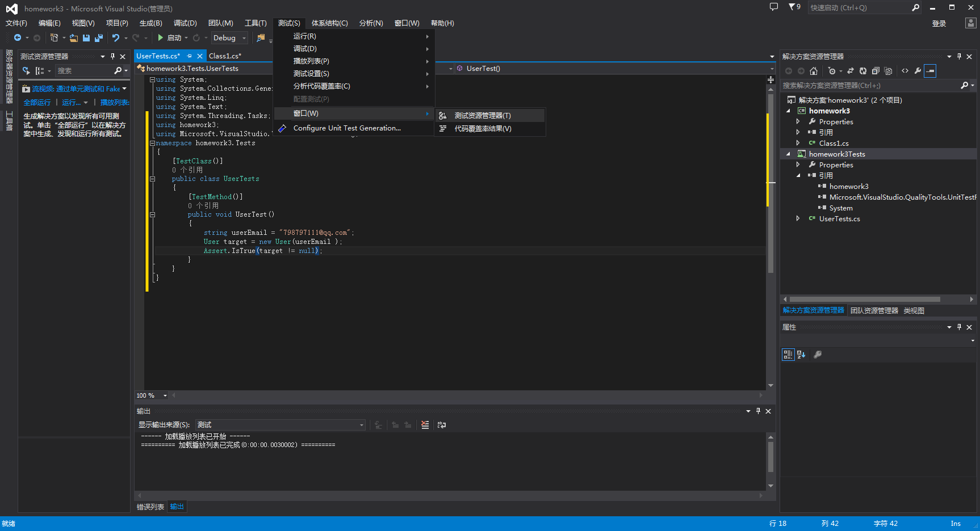Click Run After Build icon in Test Explorer
This screenshot has width=980, height=531.
[26, 71]
